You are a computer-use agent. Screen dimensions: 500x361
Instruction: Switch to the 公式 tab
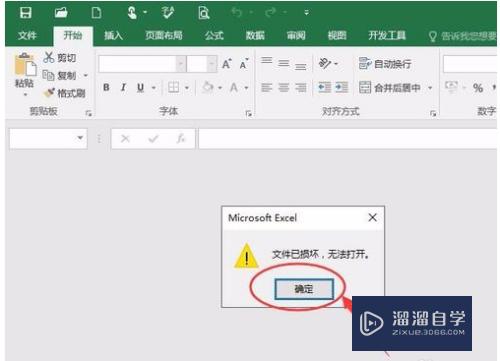pyautogui.click(x=214, y=35)
